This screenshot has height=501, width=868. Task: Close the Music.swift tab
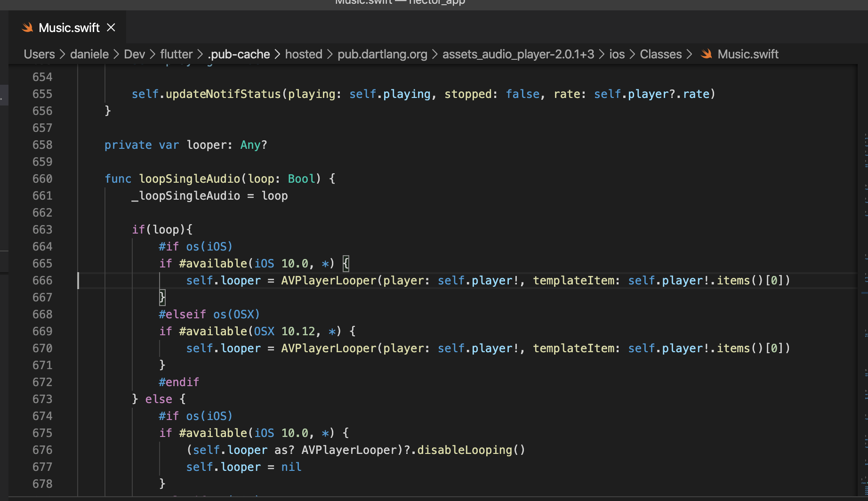coord(111,27)
